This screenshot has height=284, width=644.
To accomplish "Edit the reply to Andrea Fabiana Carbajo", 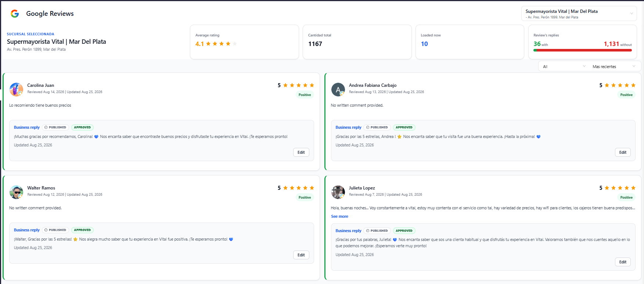I will coord(623,152).
